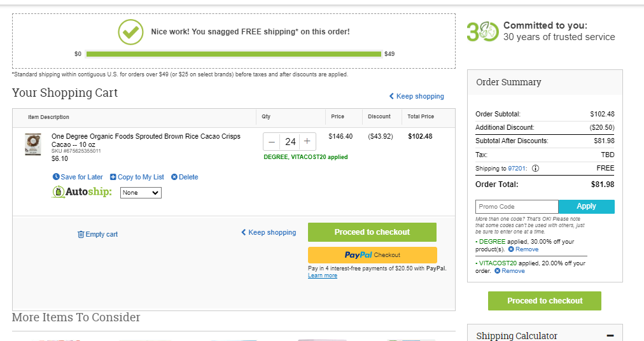
Task: Open the Brown Rice Cacao Crisps product thumbnail
Action: 33,144
